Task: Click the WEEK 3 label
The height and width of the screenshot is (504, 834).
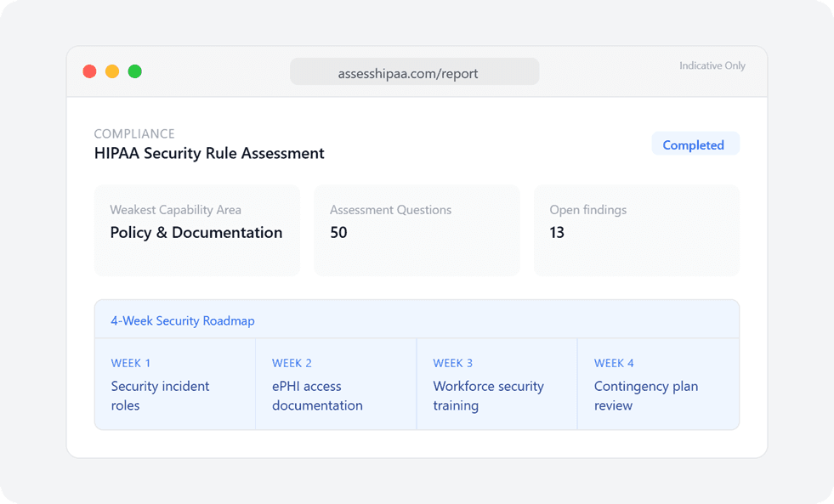Action: 452,363
